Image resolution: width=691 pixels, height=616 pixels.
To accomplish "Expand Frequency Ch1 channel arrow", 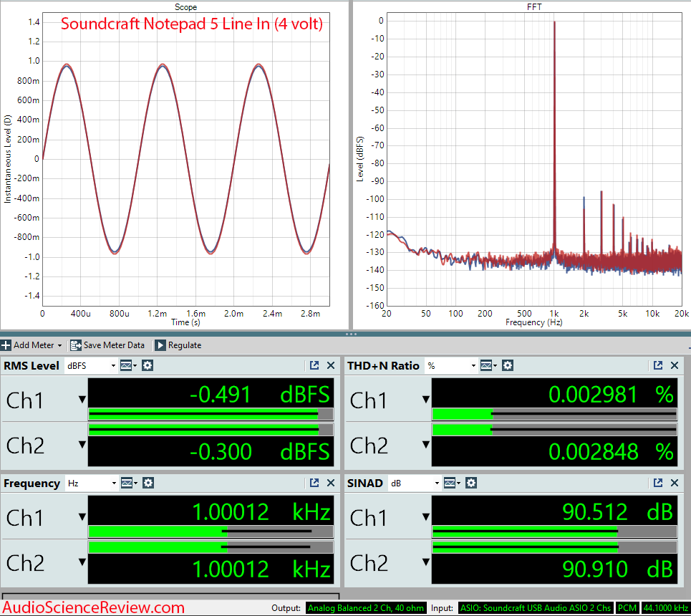I will [82, 516].
